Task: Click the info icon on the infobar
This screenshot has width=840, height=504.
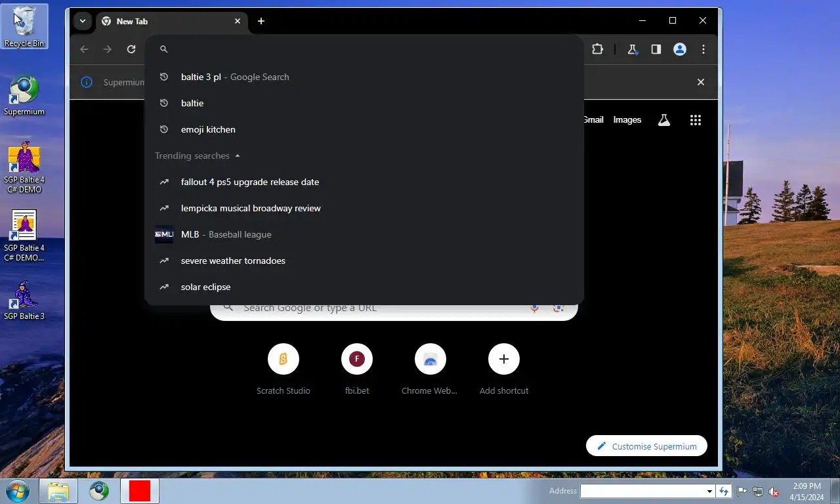Action: (87, 82)
